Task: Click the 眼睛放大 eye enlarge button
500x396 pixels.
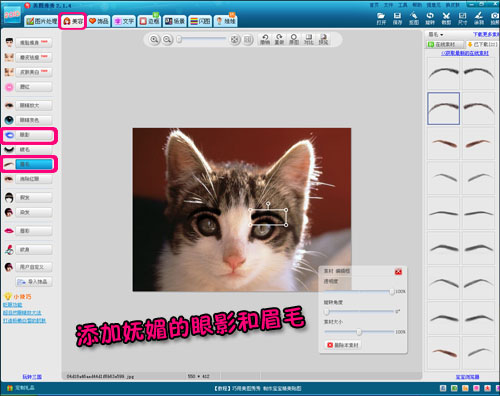Action: coord(33,105)
